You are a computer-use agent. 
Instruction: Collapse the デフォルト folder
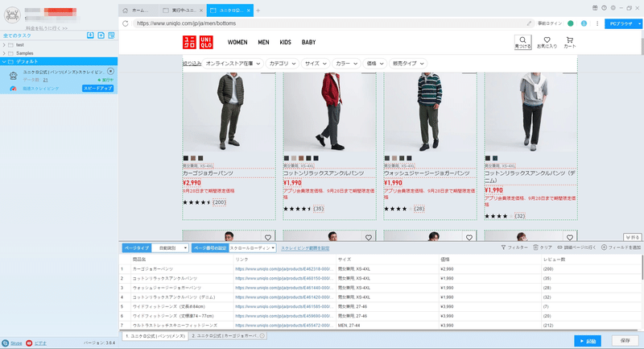pos(4,62)
